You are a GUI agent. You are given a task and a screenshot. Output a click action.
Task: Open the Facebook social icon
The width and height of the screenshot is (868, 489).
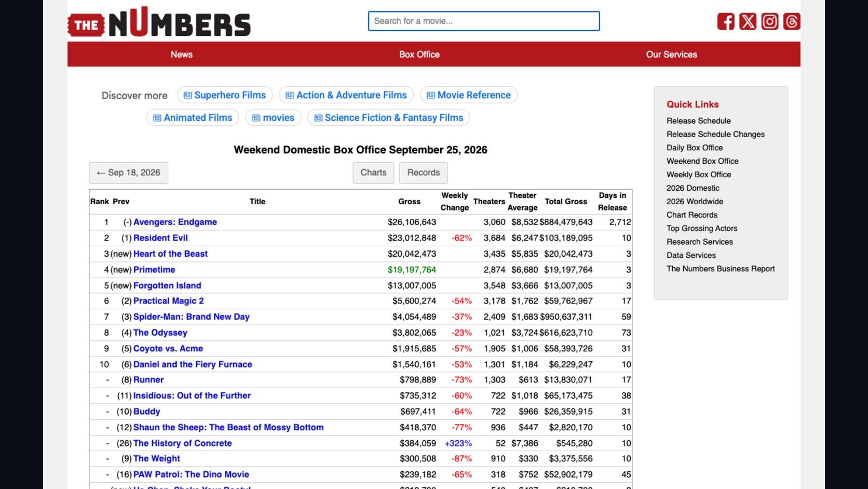click(726, 21)
